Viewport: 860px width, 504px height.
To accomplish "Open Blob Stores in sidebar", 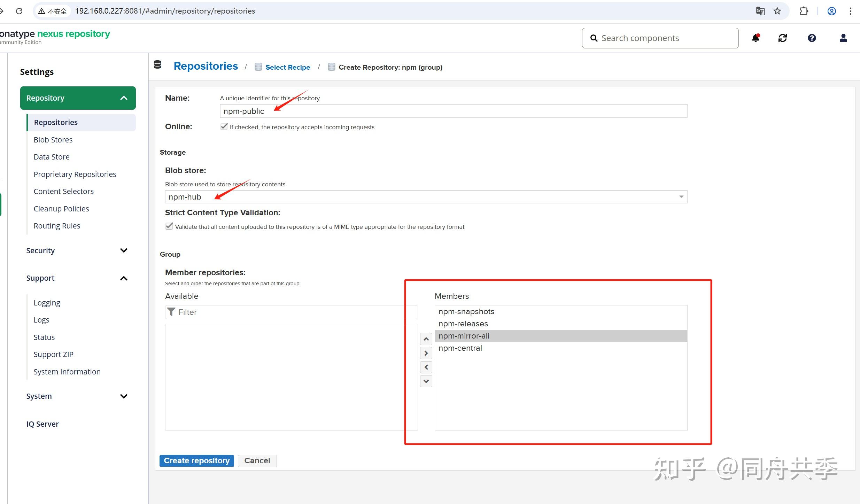I will click(x=53, y=140).
